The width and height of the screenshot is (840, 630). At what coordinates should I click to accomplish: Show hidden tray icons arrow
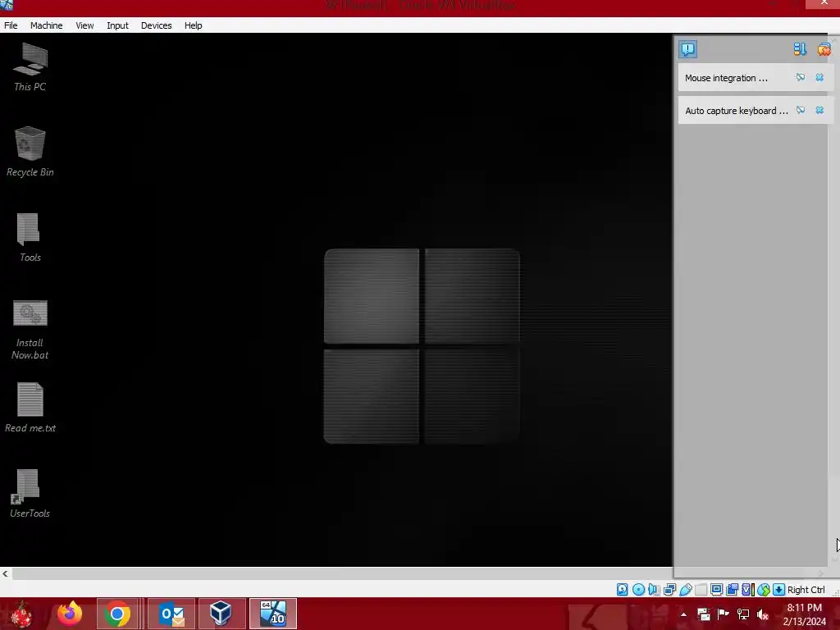coord(683,614)
